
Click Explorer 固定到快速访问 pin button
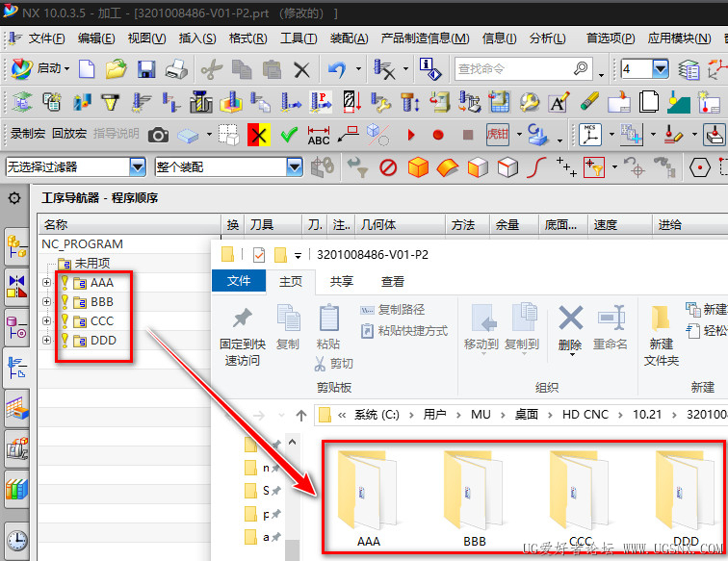(x=243, y=336)
